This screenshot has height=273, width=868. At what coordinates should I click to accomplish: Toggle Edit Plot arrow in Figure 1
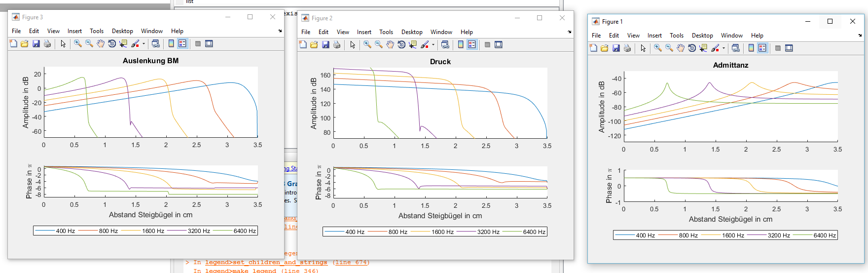643,48
